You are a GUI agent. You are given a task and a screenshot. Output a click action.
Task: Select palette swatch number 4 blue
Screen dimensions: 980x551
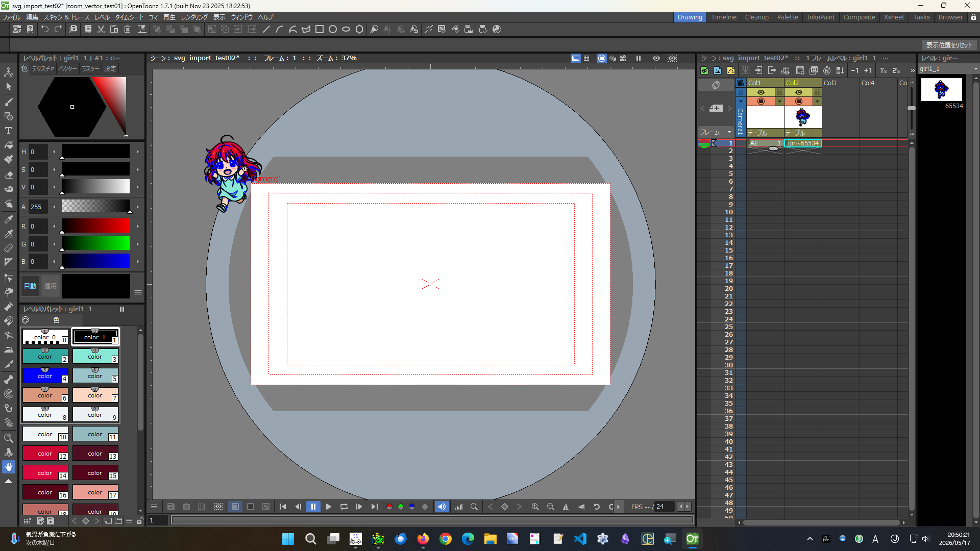(45, 375)
